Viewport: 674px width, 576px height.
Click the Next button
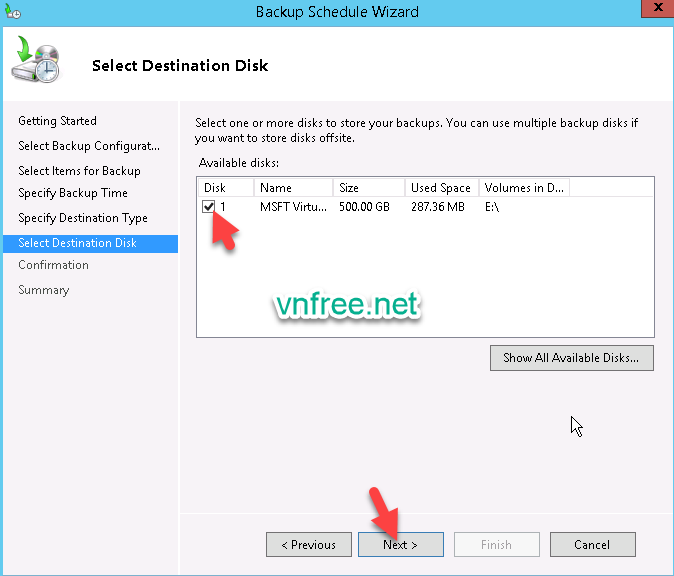399,545
